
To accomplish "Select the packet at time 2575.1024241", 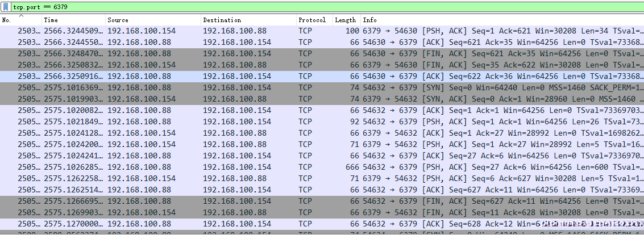I will (x=322, y=156).
